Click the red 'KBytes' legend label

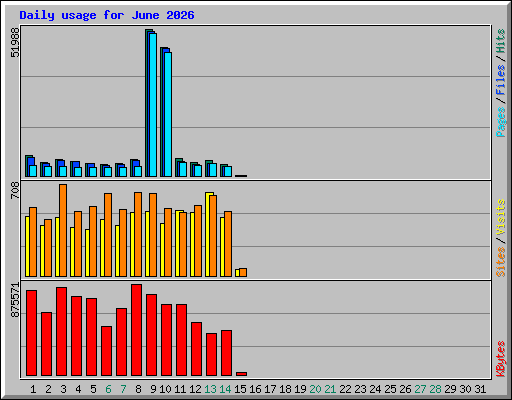(x=501, y=359)
